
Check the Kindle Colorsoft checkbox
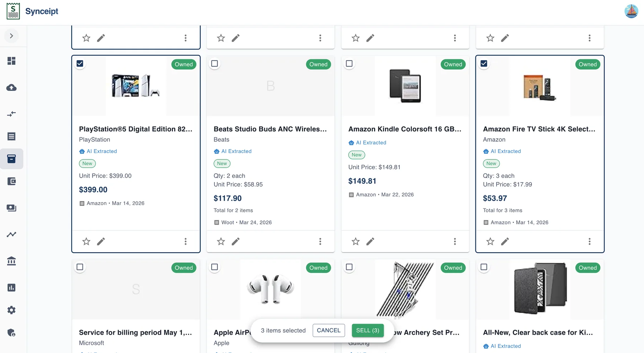click(349, 63)
